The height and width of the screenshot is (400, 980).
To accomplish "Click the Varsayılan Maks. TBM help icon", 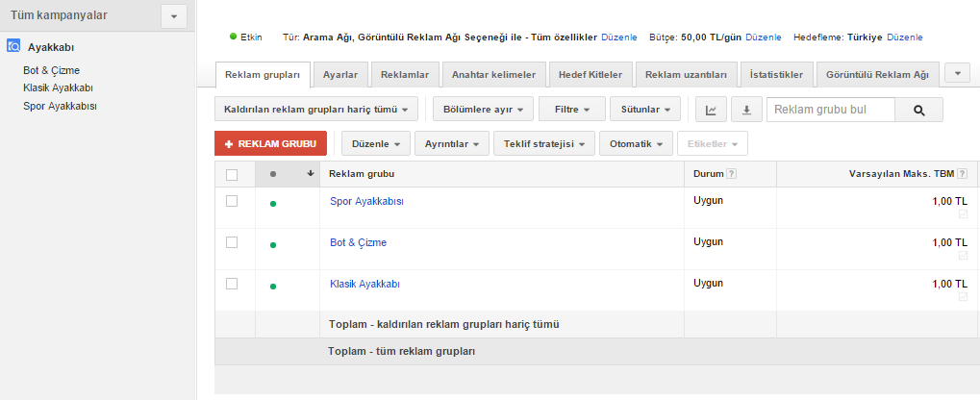I will [962, 174].
